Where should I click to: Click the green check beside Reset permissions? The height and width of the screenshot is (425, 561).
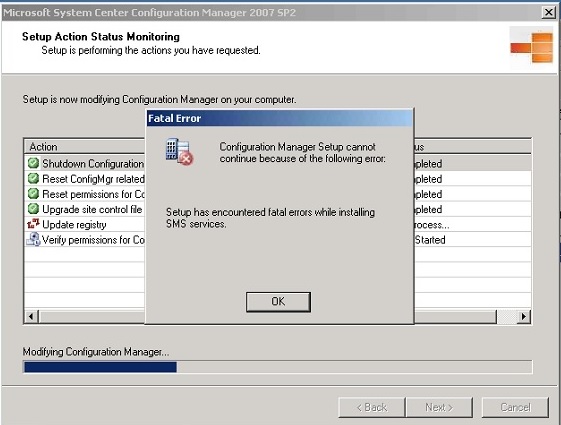(x=33, y=194)
